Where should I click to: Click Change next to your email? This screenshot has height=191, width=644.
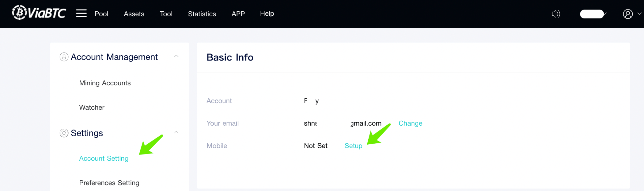pos(410,123)
